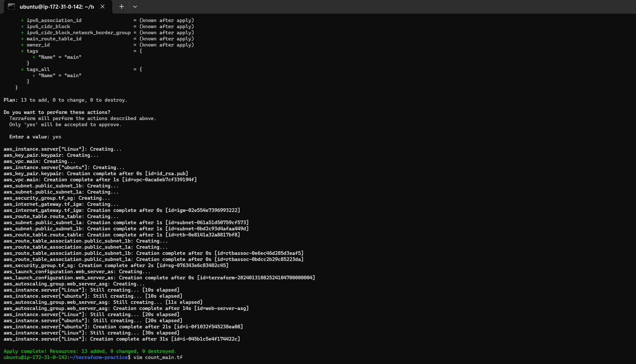This screenshot has width=636, height=364.
Task: Click the 'Enter a value: yes' line
Action: pos(35,137)
